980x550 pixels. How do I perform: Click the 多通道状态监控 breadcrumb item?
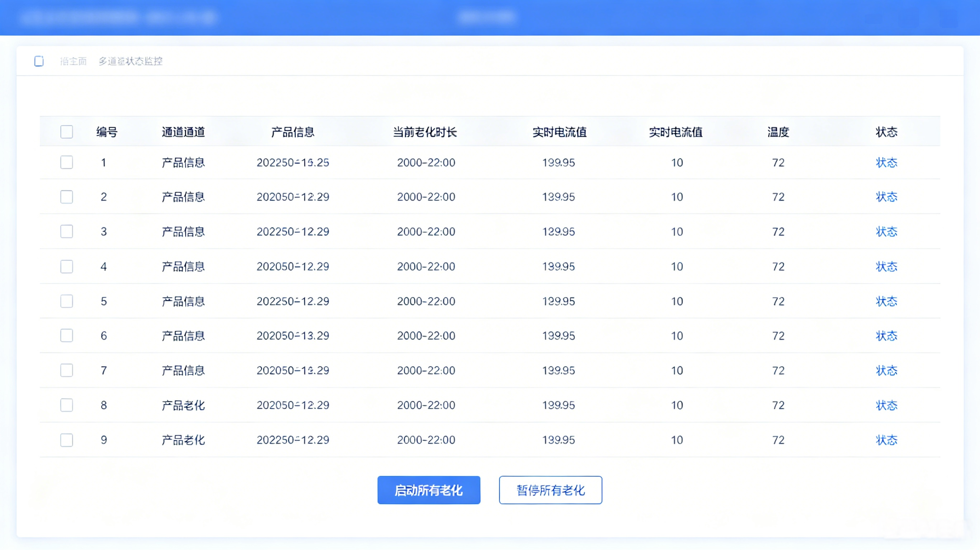point(131,61)
